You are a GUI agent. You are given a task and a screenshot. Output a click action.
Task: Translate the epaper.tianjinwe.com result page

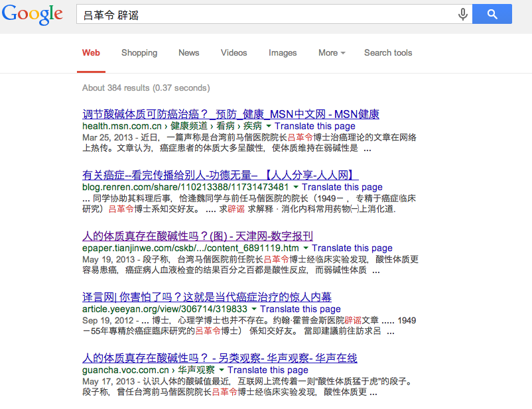[352, 248]
